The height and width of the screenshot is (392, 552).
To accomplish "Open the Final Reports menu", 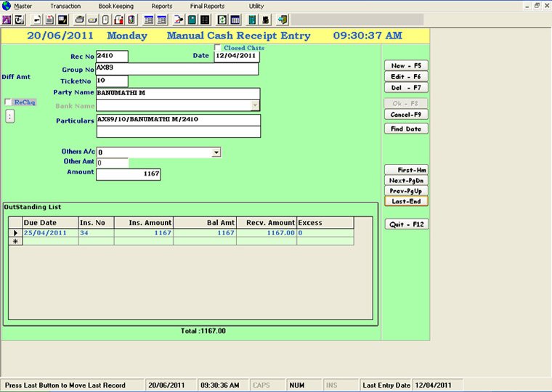I will [x=207, y=6].
